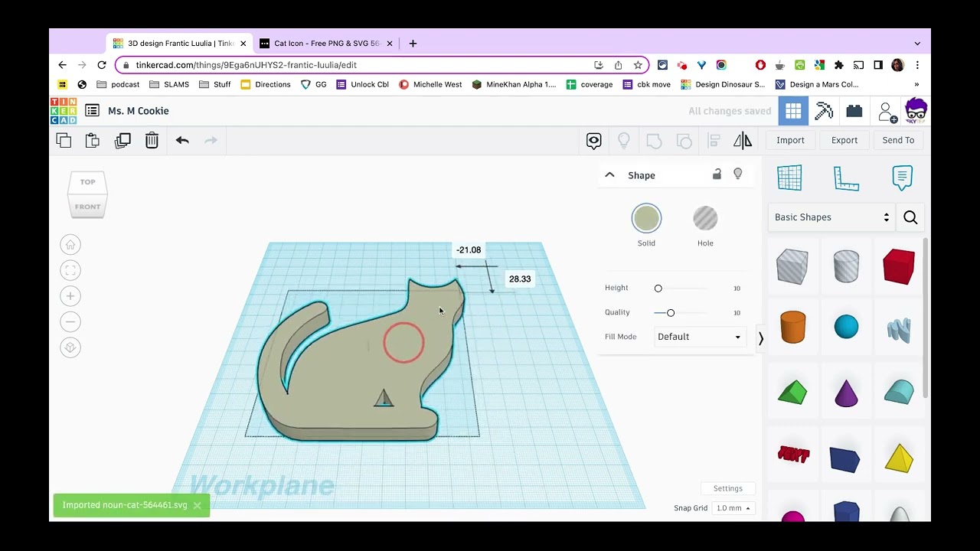
Task: Select the Workplane tool
Action: pyautogui.click(x=789, y=178)
